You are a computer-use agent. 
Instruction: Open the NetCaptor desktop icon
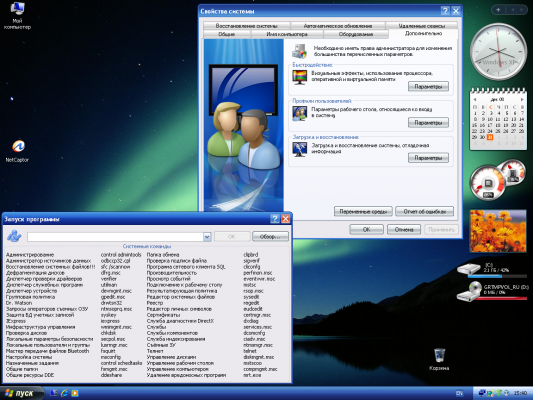pos(18,151)
